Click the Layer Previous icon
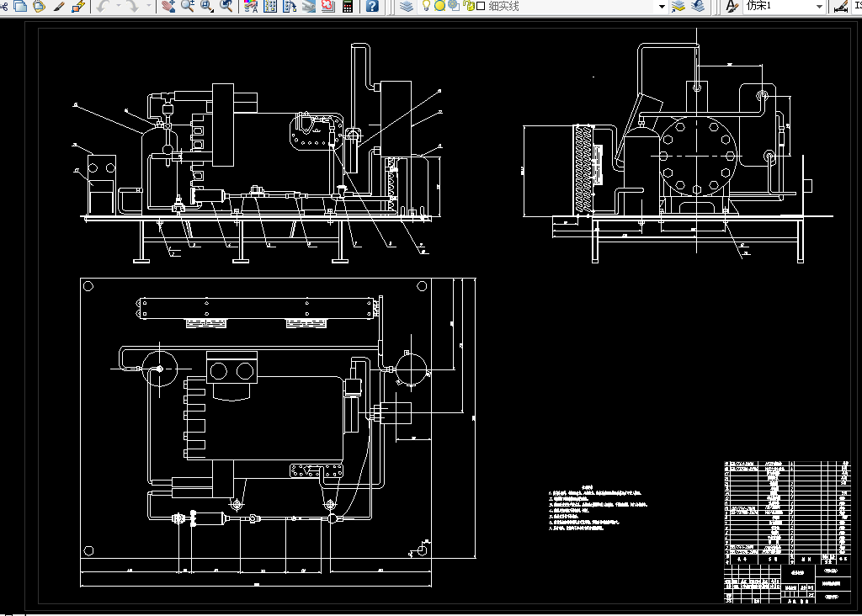This screenshot has width=862, height=616. point(698,6)
